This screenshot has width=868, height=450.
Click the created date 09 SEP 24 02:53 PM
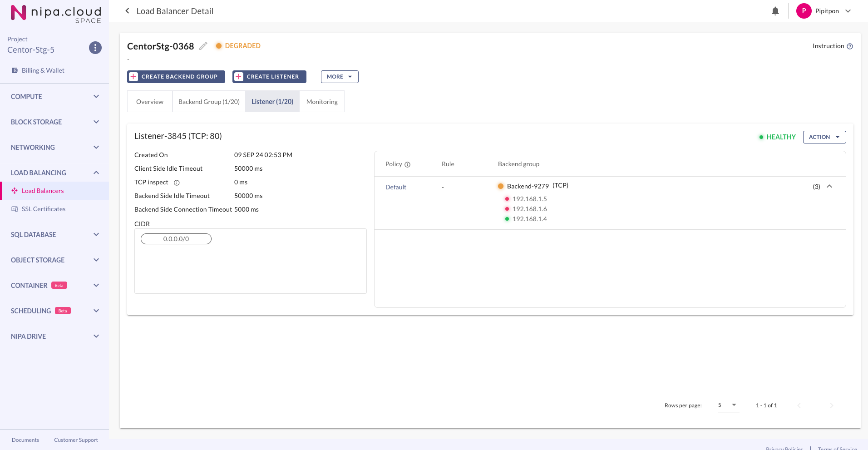pyautogui.click(x=263, y=155)
